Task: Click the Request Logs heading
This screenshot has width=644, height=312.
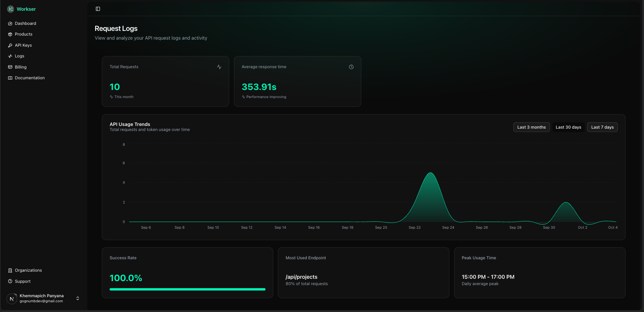Action: [116, 29]
